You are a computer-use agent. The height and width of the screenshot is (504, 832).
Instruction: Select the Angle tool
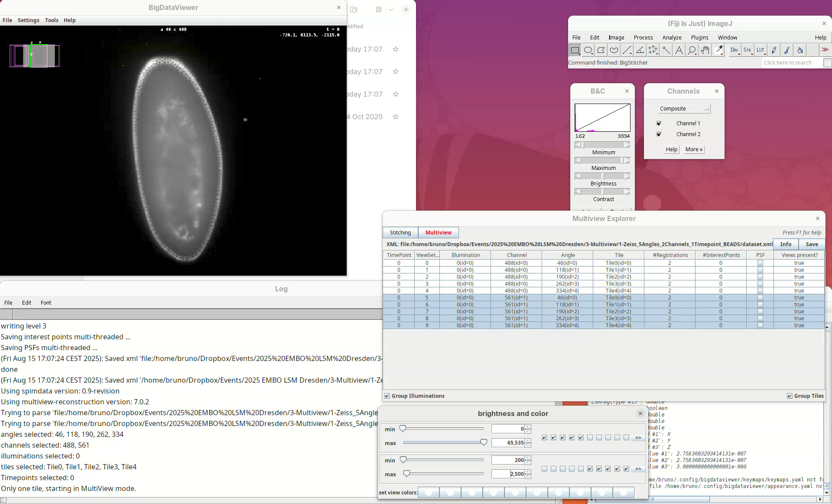coord(640,50)
